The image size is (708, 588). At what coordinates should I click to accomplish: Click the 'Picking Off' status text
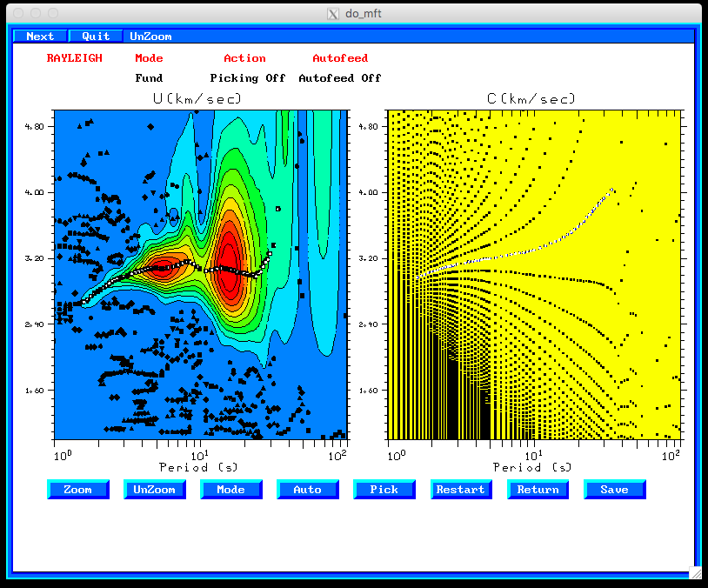(x=247, y=78)
